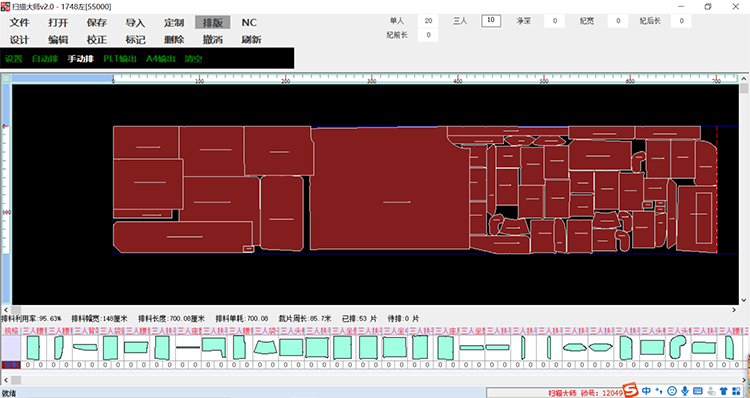Viewport: 750px width, 398px height.
Task: Open the NC menu
Action: [x=249, y=22]
